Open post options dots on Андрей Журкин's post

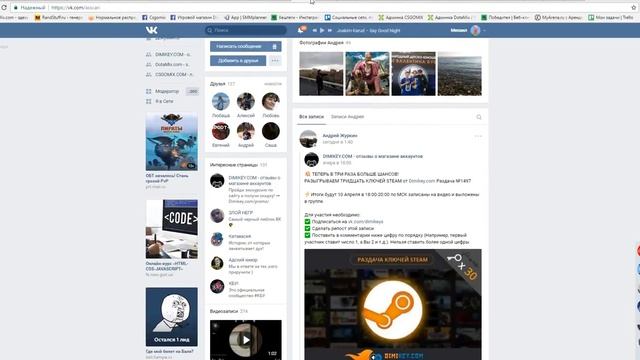(478, 136)
